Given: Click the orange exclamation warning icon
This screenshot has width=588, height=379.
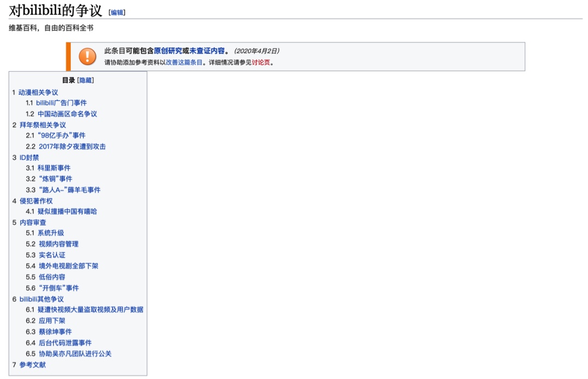Looking at the screenshot, I should [87, 57].
